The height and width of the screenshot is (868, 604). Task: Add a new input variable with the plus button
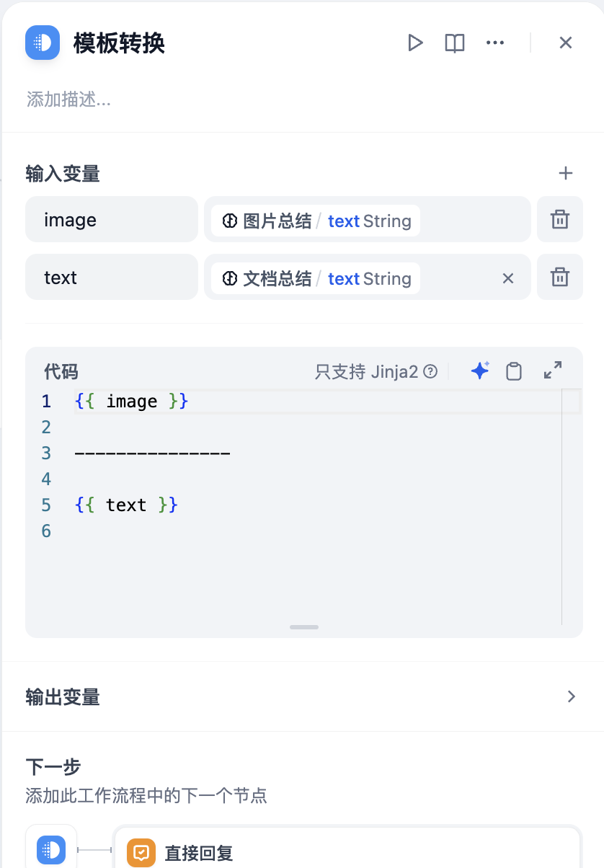pos(566,173)
